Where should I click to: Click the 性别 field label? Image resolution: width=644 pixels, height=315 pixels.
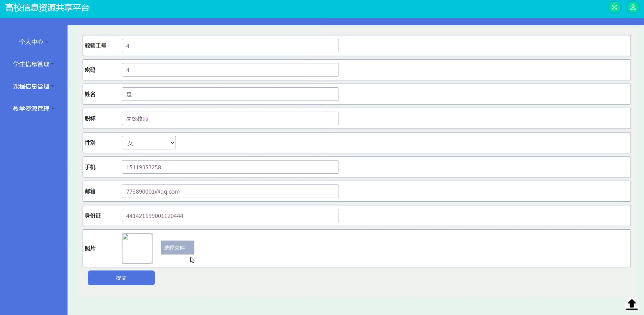tap(90, 143)
